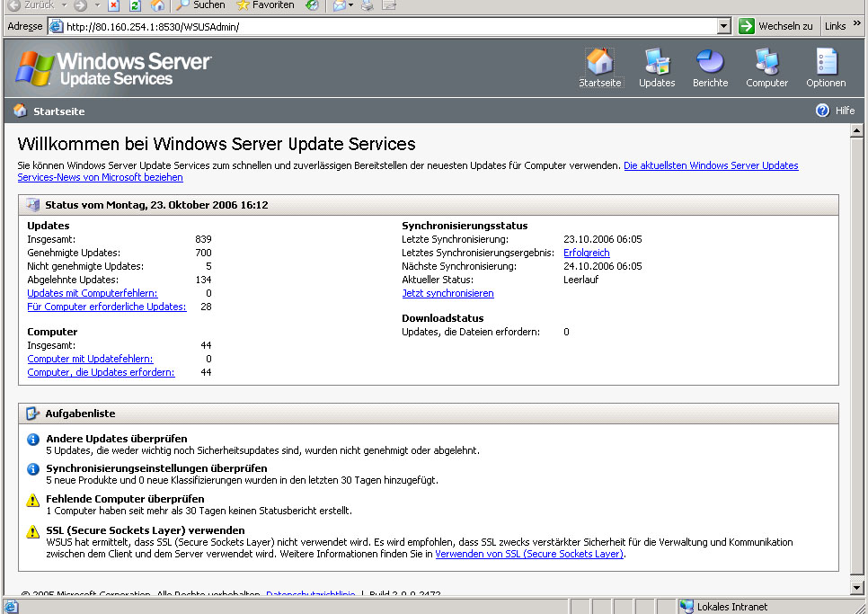Click the browser Zurück back button
The width and height of the screenshot is (868, 614).
click(31, 5)
